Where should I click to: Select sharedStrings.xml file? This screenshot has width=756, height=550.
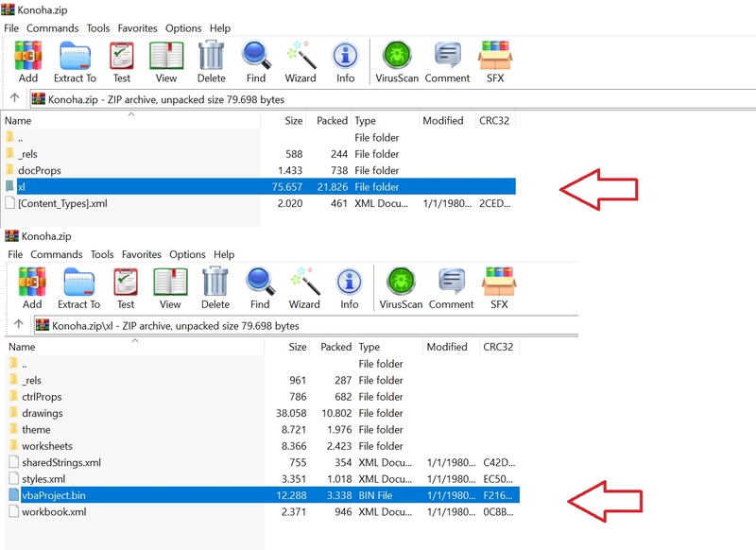(x=263, y=462)
